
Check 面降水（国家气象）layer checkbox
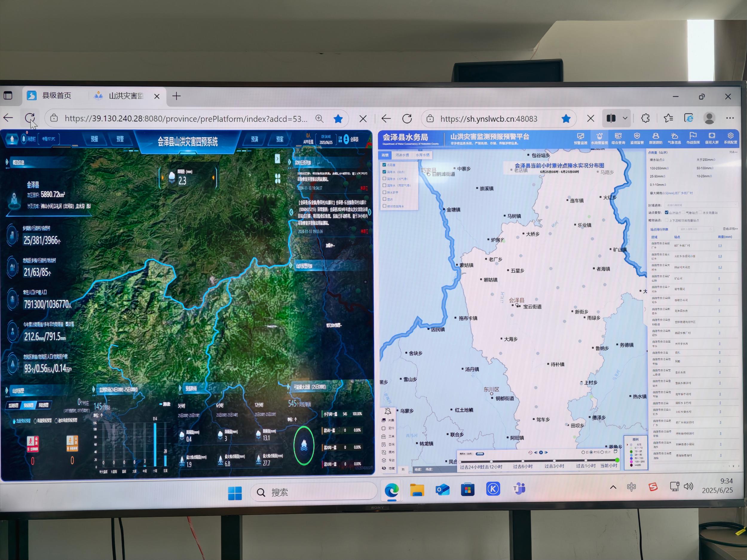point(384,185)
